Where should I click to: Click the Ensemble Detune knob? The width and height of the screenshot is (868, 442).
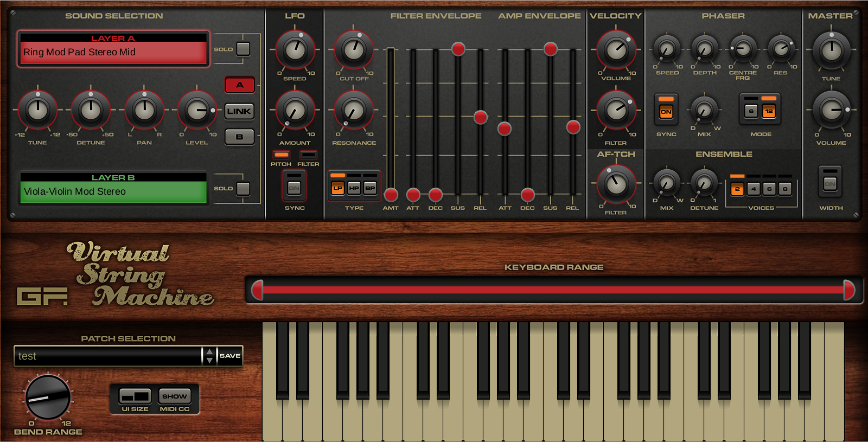pos(704,183)
